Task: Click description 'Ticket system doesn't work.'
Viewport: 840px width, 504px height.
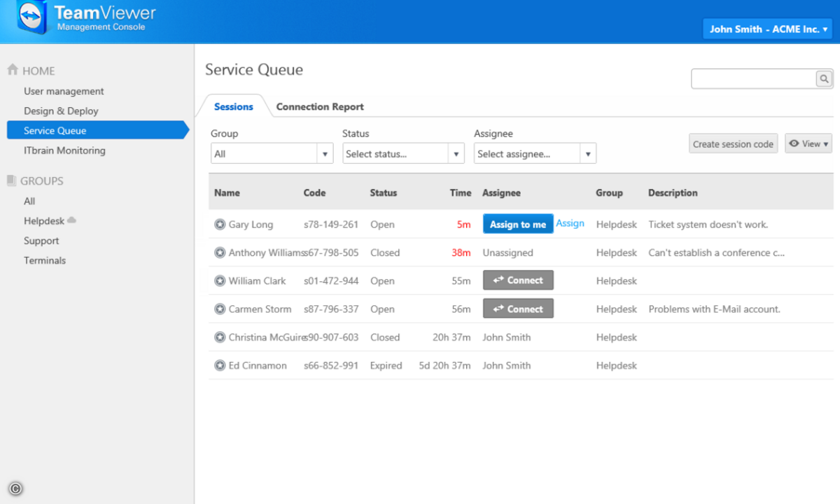Action: tap(708, 225)
